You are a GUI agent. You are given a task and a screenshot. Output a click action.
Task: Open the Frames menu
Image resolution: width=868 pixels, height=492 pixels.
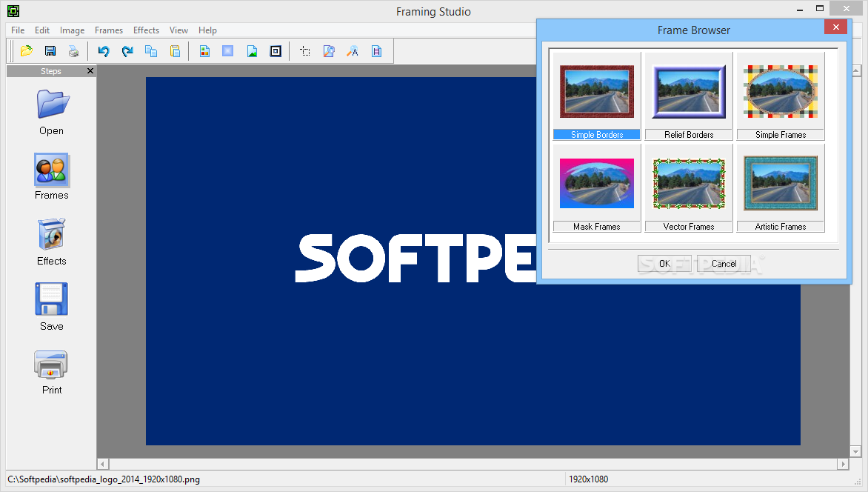[x=108, y=30]
